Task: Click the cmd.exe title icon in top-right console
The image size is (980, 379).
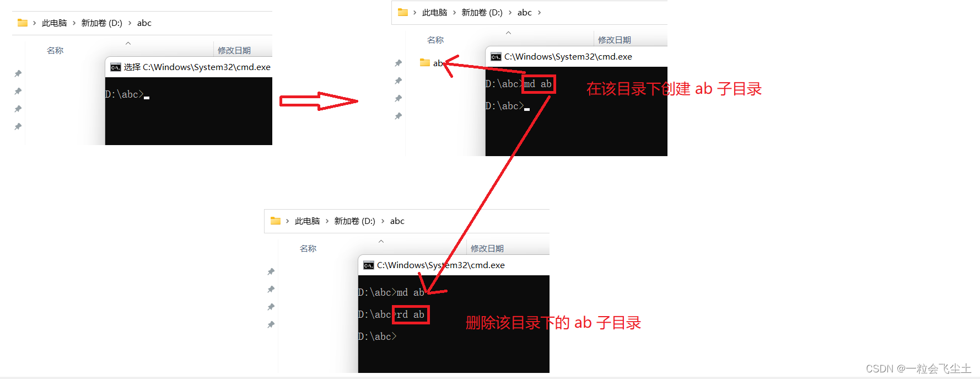Action: (496, 57)
